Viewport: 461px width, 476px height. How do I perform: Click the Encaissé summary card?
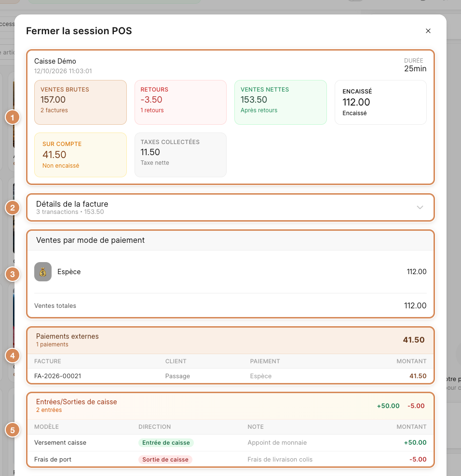pyautogui.click(x=380, y=102)
